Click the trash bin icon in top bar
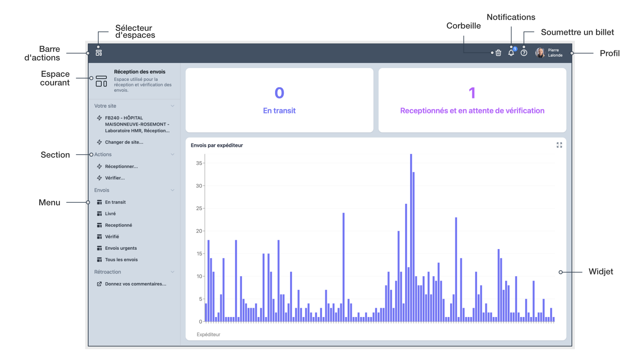This screenshot has width=644, height=362. (x=498, y=53)
